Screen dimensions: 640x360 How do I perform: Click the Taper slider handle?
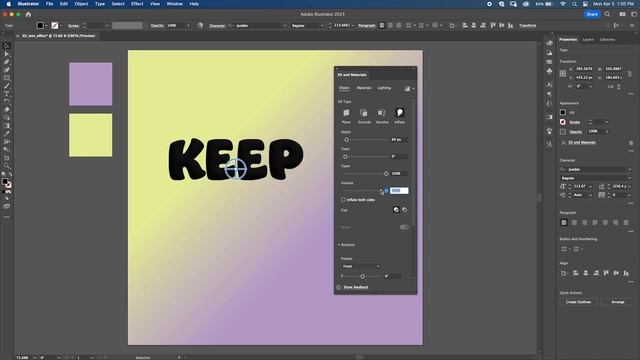click(x=386, y=174)
